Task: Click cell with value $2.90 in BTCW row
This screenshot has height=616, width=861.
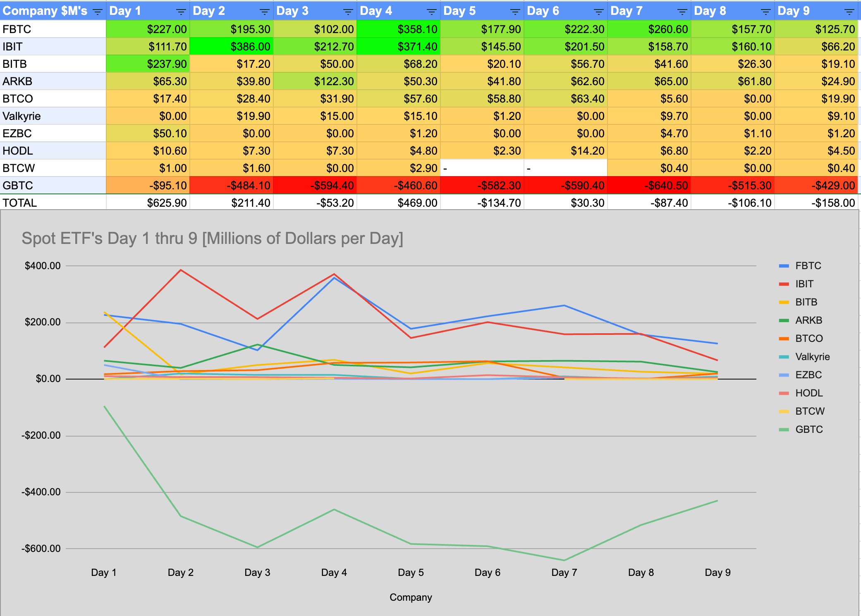Action: click(398, 168)
